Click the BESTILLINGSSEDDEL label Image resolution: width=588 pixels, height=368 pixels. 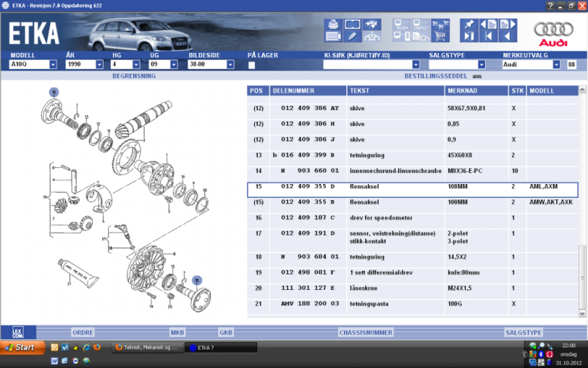[x=435, y=76]
